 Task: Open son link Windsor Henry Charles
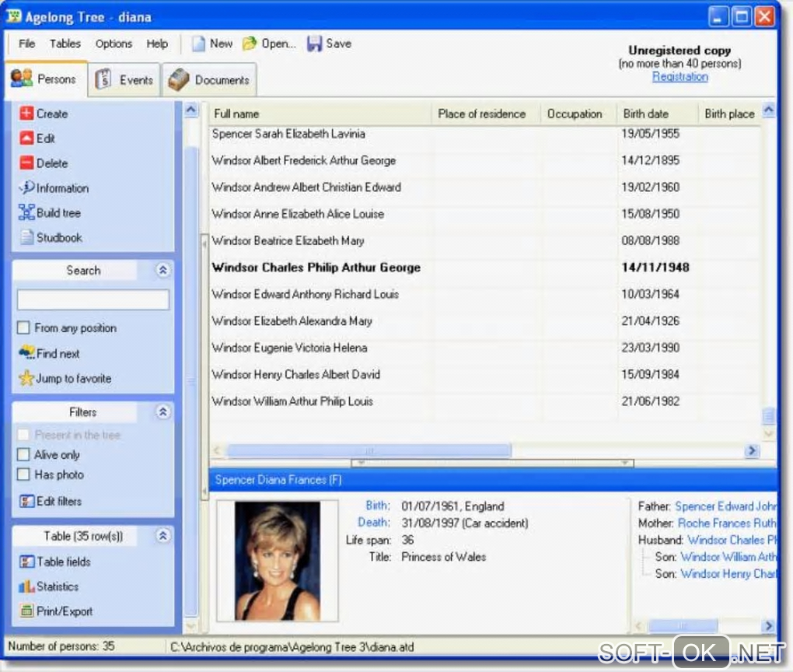(728, 574)
